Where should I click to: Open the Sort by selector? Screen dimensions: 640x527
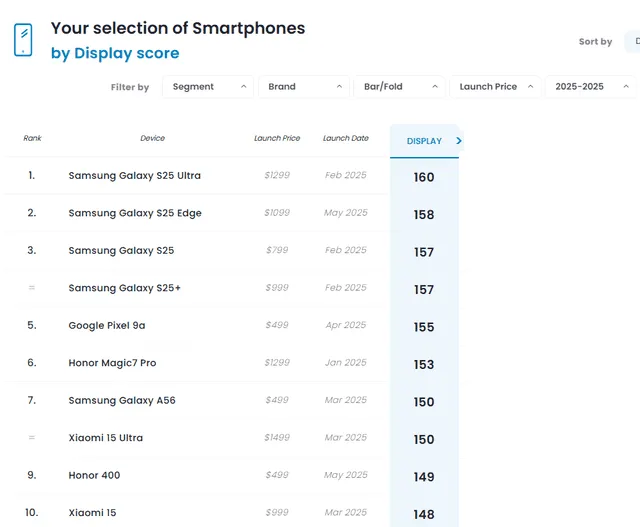point(631,42)
